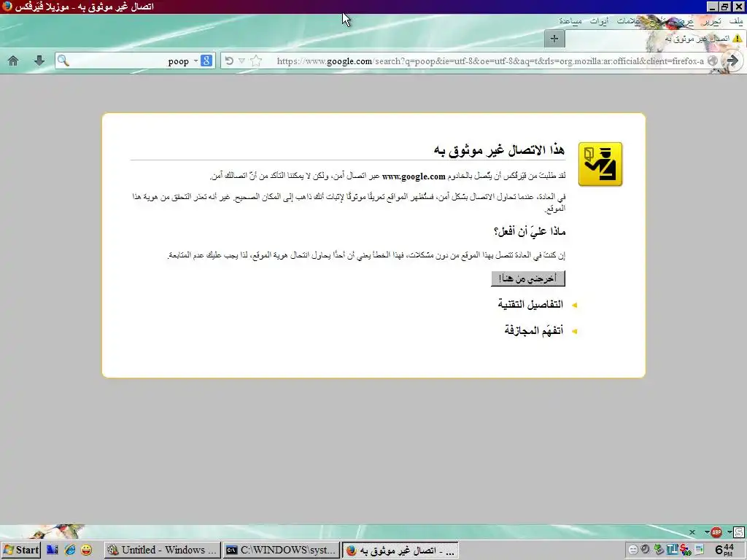Open a new tab with plus button
The height and width of the screenshot is (560, 747).
tap(554, 39)
